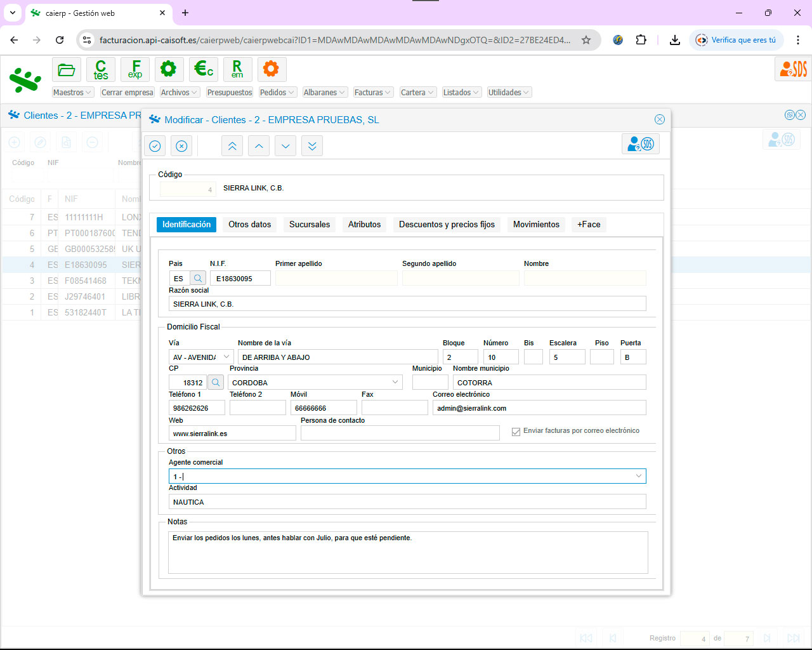Screen dimensions: 812x650
Task: Click the euro €c toolbar icon
Action: point(204,69)
